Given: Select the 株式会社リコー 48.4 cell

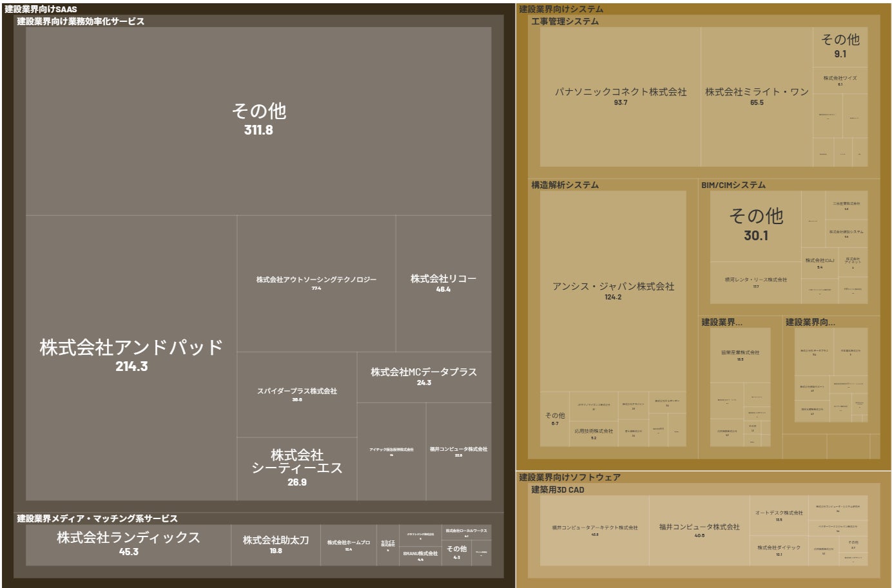Looking at the screenshot, I should pyautogui.click(x=443, y=283).
